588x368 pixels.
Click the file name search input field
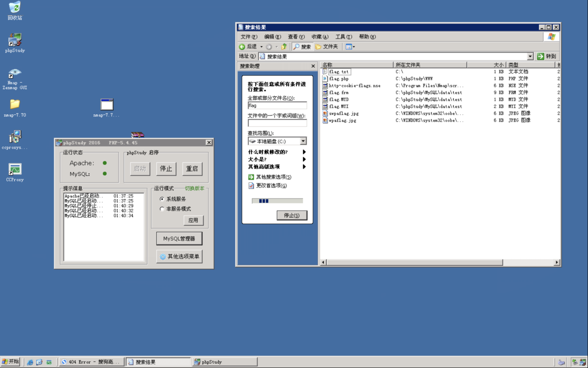click(277, 105)
